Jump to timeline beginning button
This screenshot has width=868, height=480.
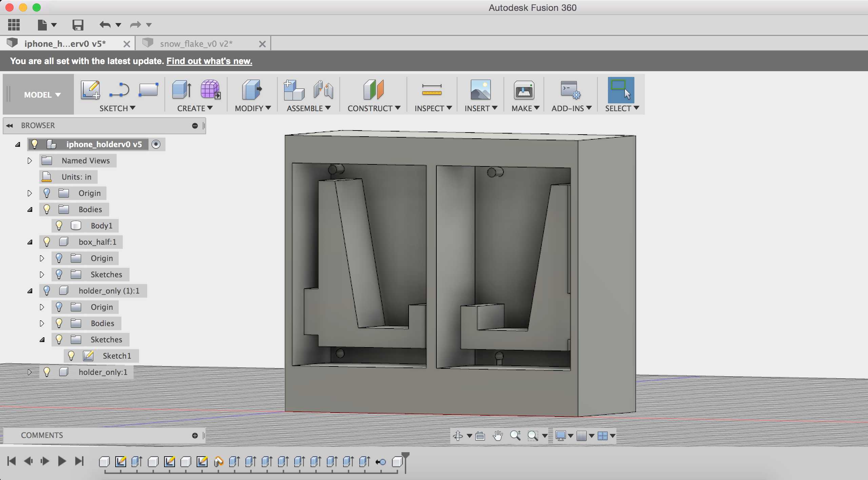click(12, 461)
